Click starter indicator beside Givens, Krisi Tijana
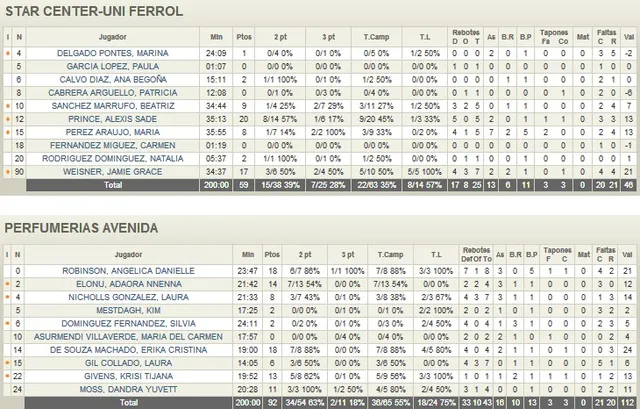This screenshot has width=640, height=409. click(x=7, y=375)
